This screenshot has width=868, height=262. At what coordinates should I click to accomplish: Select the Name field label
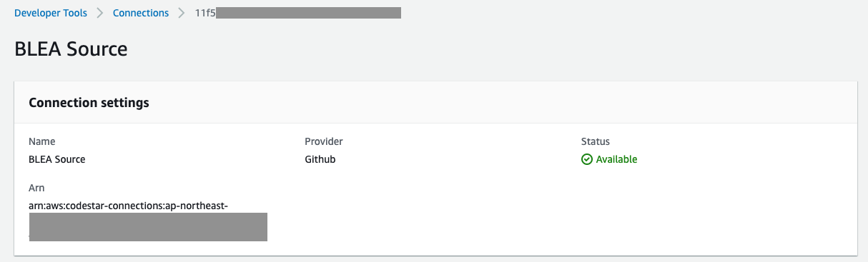41,141
